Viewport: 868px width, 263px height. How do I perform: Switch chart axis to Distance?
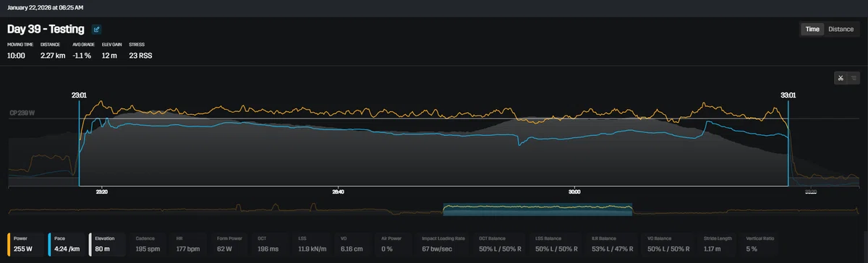click(841, 29)
